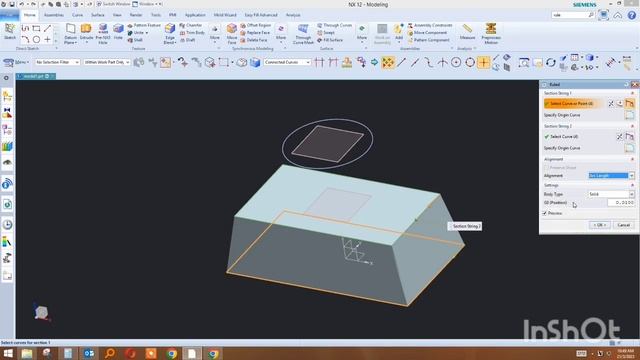Viewport: 640px width, 360px height.
Task: Switch to the Home ribbon tab
Action: (29, 15)
